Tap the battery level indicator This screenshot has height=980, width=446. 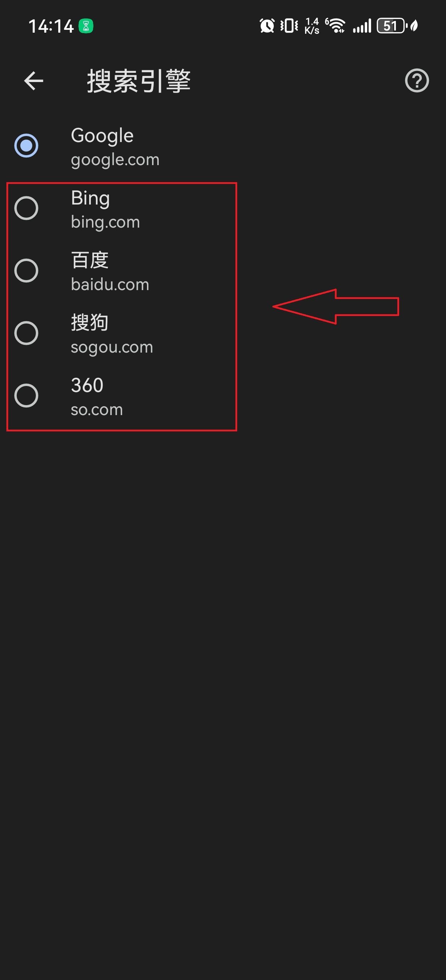(392, 26)
